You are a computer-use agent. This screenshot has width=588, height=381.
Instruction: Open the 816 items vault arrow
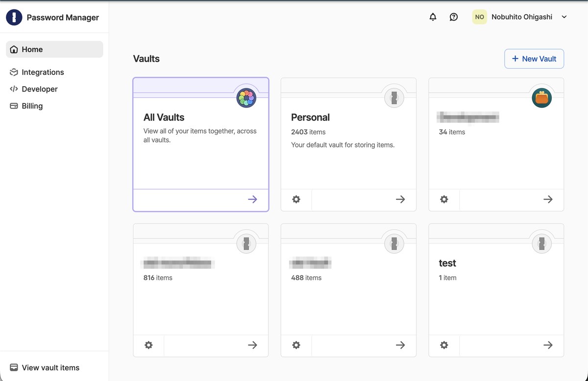point(252,345)
